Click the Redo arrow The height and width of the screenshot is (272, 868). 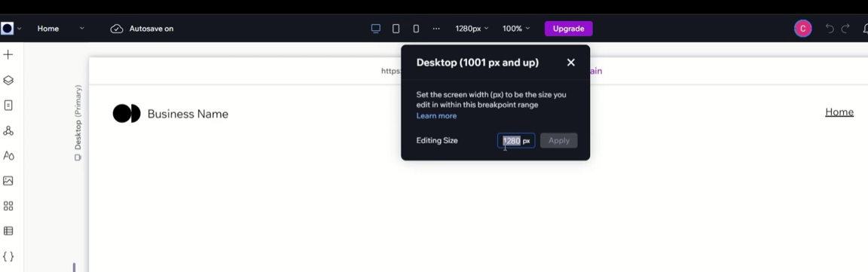click(x=845, y=29)
